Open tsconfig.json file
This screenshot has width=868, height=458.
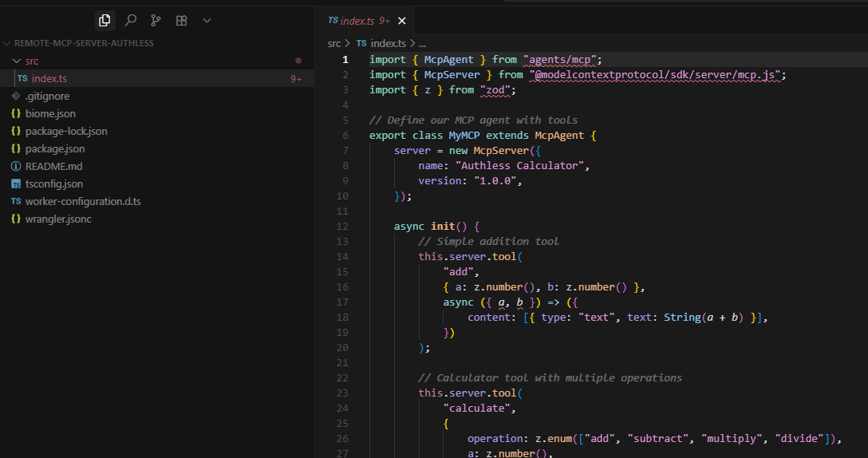click(54, 184)
